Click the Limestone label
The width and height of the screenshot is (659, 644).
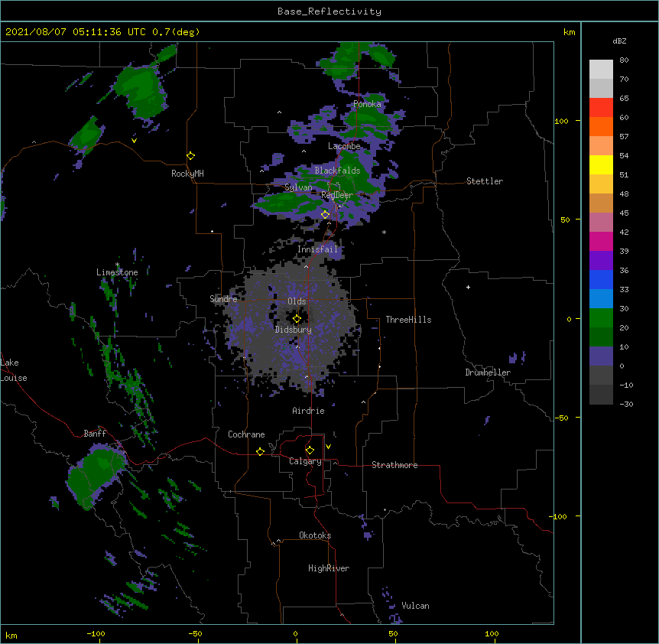[117, 272]
